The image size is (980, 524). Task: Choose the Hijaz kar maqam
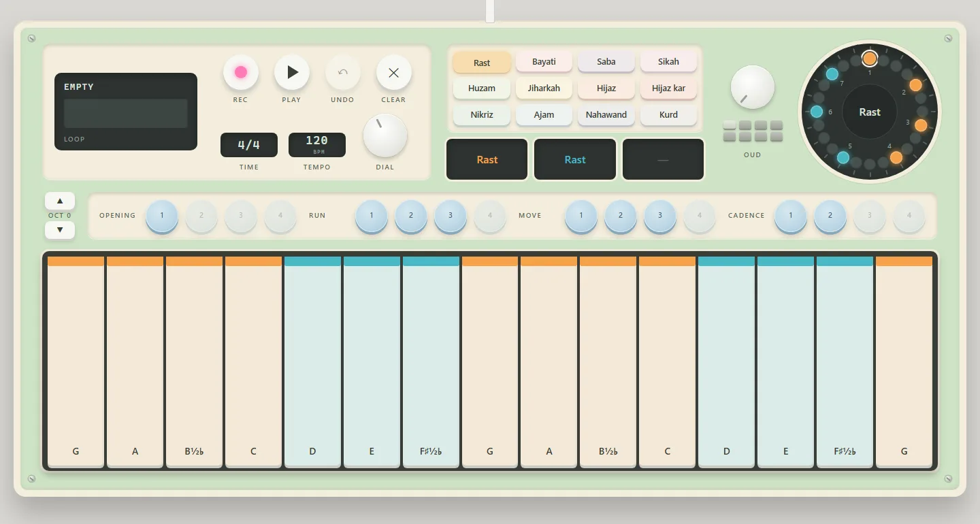point(668,88)
